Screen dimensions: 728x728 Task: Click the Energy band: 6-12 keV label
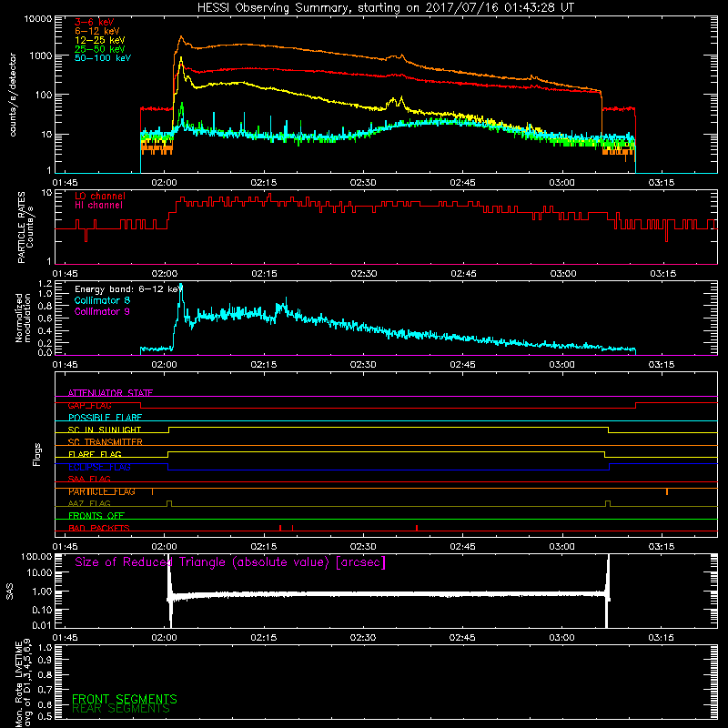128,289
